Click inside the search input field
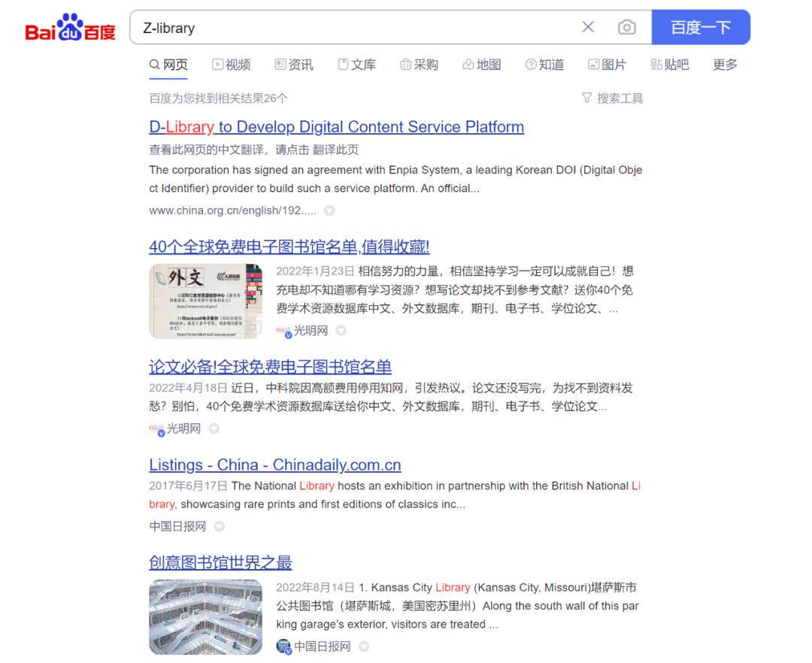Image resolution: width=812 pixels, height=663 pixels. pos(338,27)
